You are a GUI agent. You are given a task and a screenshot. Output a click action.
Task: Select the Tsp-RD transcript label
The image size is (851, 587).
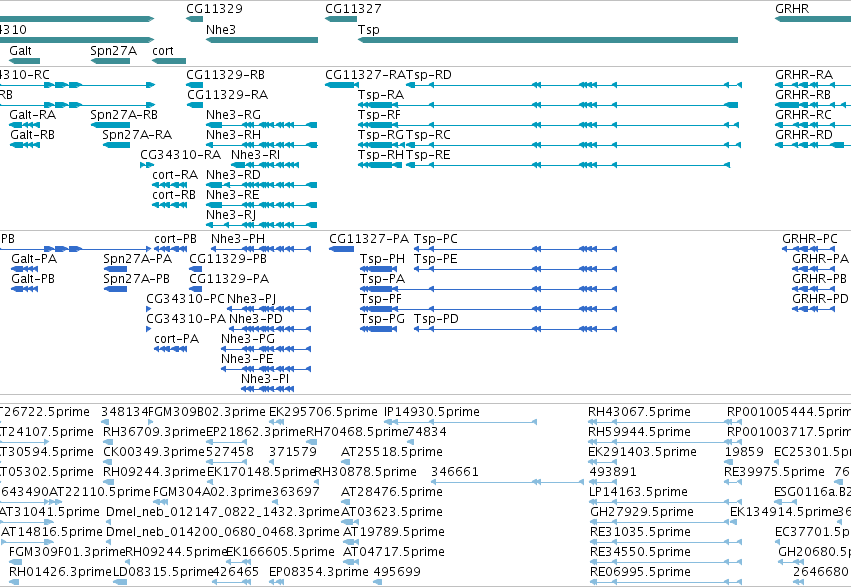[429, 75]
